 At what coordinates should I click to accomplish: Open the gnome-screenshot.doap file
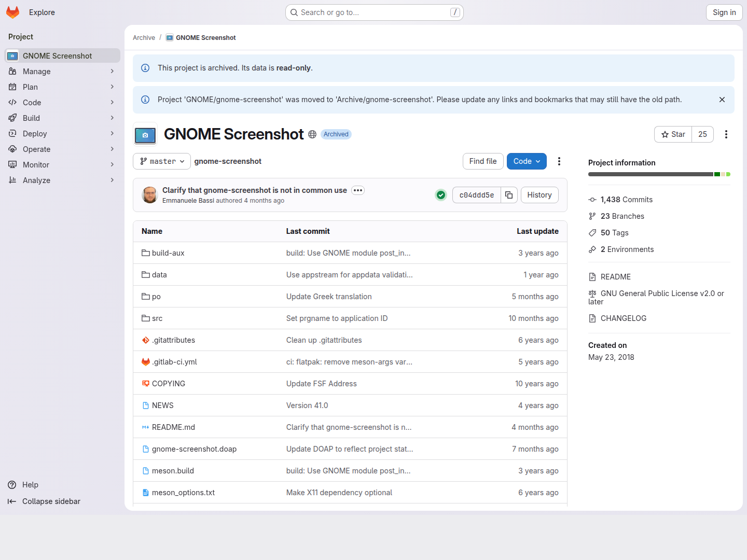194,449
